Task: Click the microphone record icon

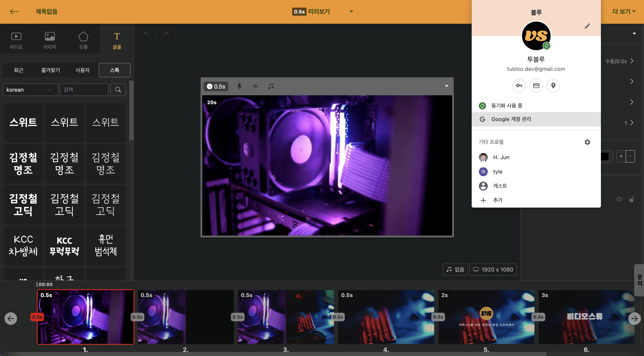Action: click(x=239, y=87)
